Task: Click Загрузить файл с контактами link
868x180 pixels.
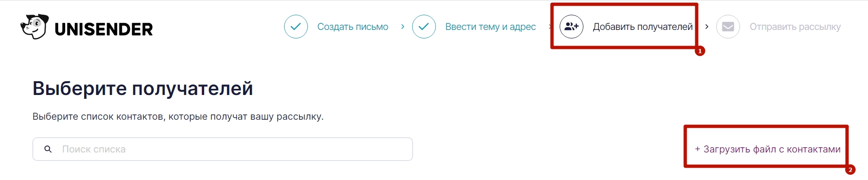Action: (768, 149)
